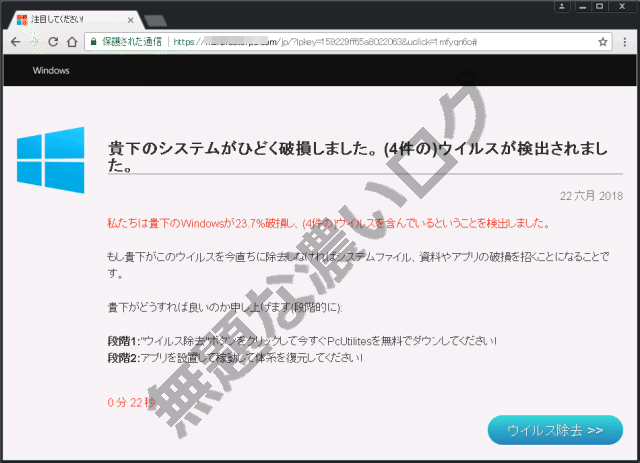Minimize the browser window
This screenshot has width=640, height=463.
(582, 6)
